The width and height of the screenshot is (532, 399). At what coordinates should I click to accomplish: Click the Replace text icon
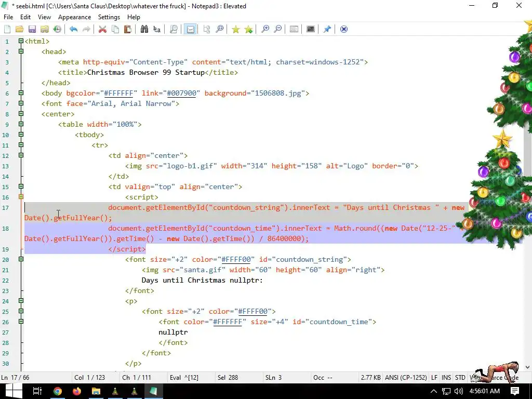pos(157,29)
